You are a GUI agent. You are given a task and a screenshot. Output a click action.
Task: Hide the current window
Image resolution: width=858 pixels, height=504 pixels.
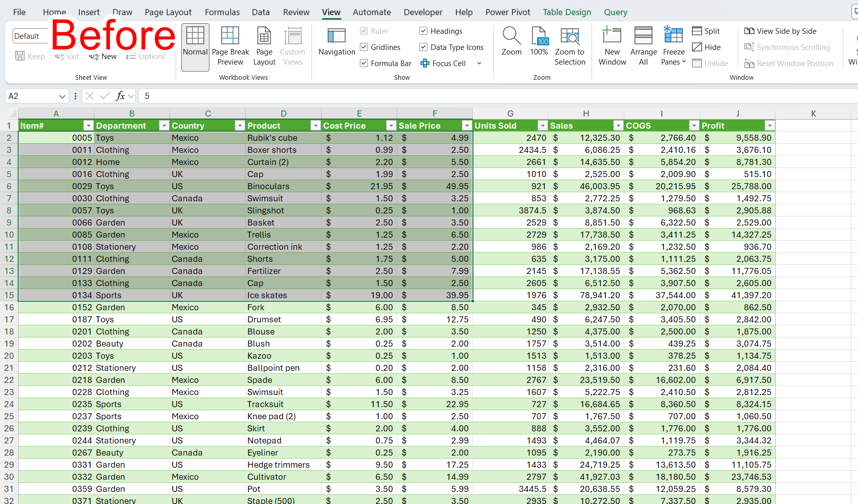point(707,47)
